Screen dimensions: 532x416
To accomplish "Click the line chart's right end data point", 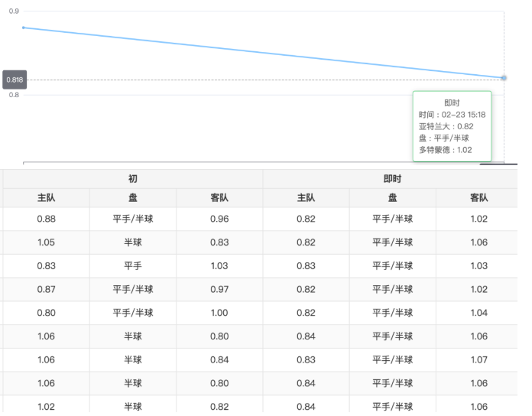I will click(x=504, y=78).
